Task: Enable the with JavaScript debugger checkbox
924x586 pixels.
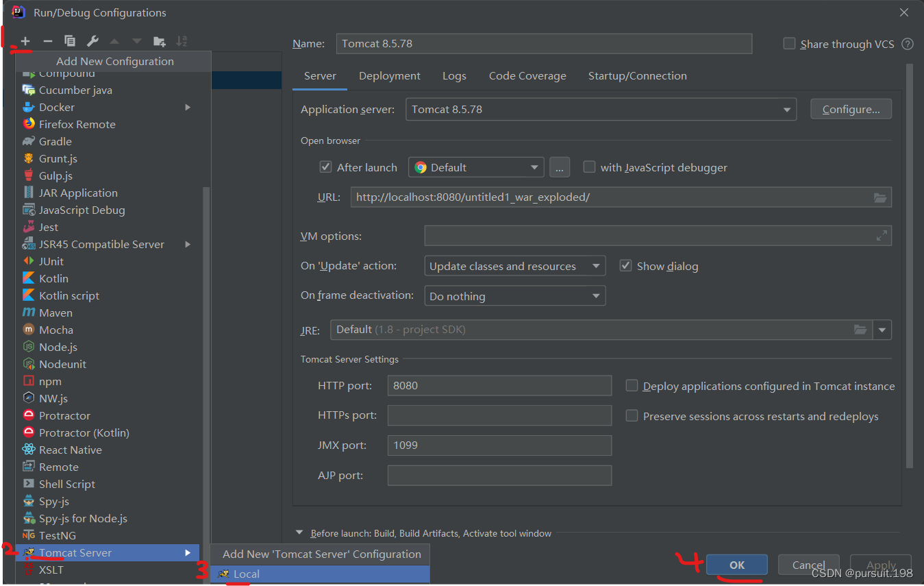Action: coord(589,167)
